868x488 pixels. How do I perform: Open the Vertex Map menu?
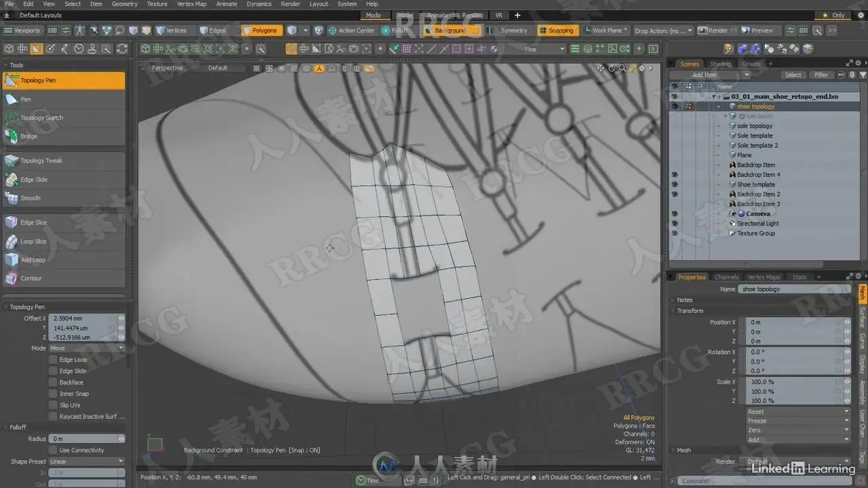[191, 4]
